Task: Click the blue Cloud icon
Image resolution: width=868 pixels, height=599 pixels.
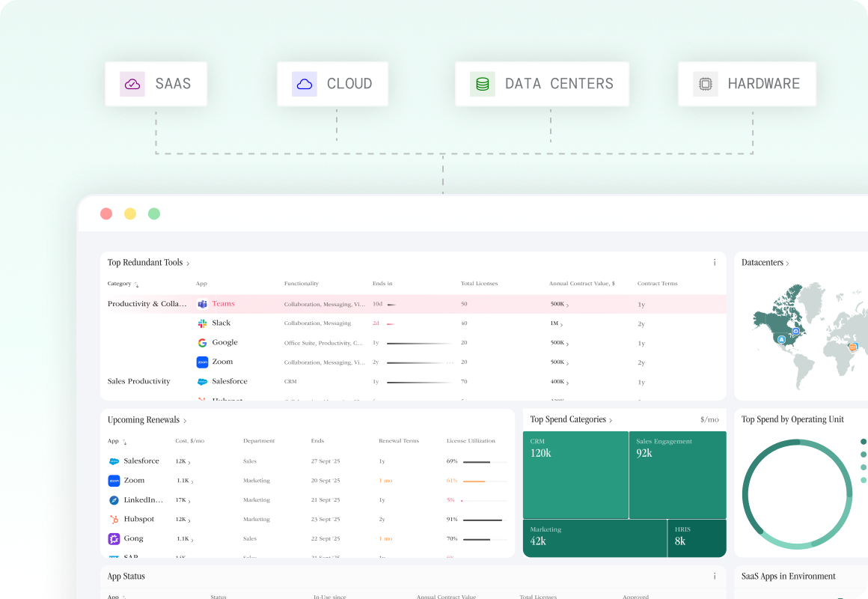Action: point(305,84)
